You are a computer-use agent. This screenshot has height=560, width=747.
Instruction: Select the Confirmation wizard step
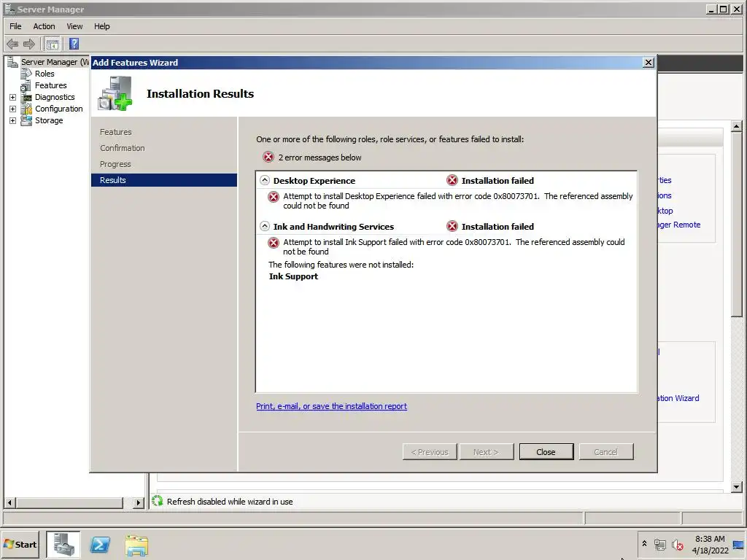(x=123, y=148)
